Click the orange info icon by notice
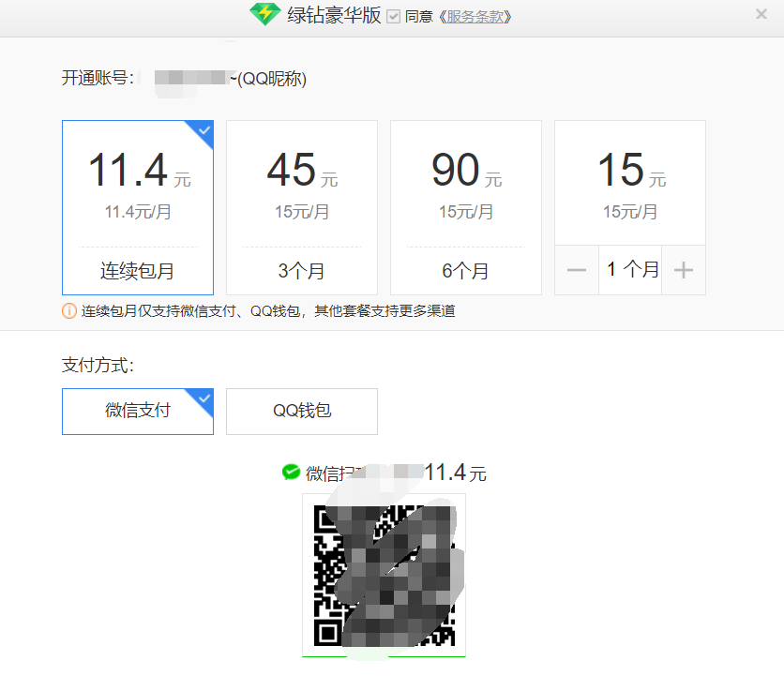This screenshot has width=784, height=691. [x=69, y=311]
